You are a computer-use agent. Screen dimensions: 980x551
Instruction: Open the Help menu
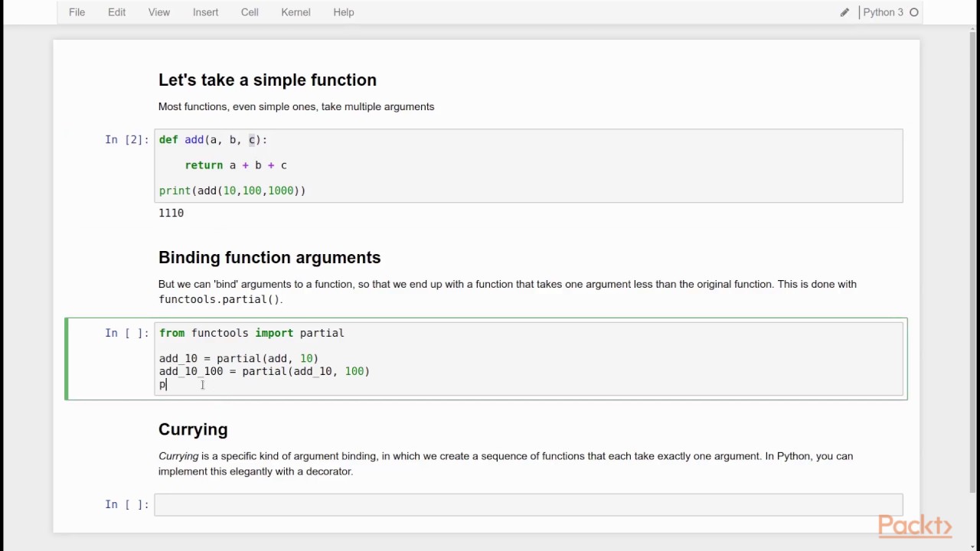pos(344,12)
